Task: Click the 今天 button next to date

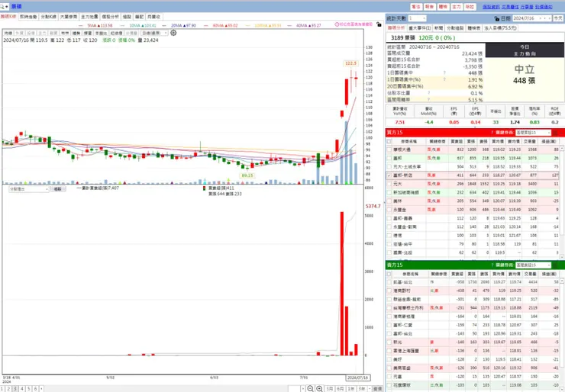Action: pos(558,18)
